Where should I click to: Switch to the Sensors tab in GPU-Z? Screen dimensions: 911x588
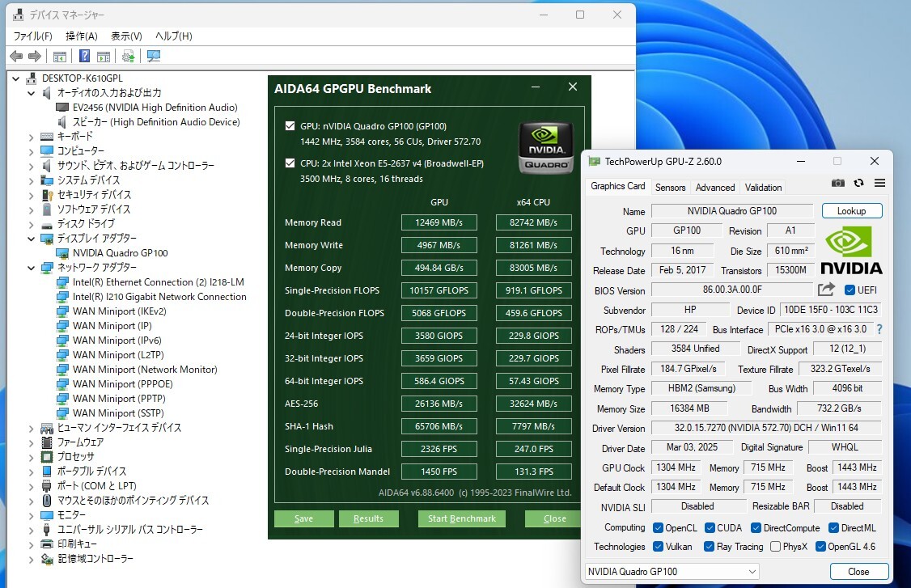pos(670,187)
